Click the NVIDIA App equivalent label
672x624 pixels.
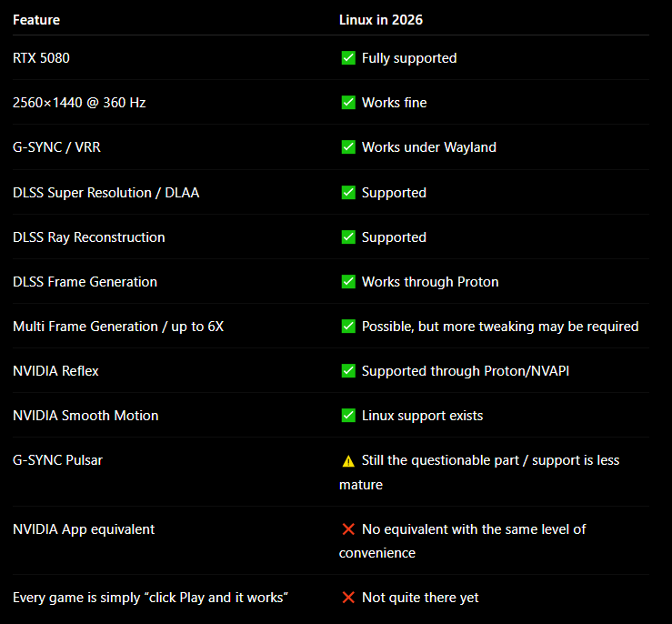(84, 529)
